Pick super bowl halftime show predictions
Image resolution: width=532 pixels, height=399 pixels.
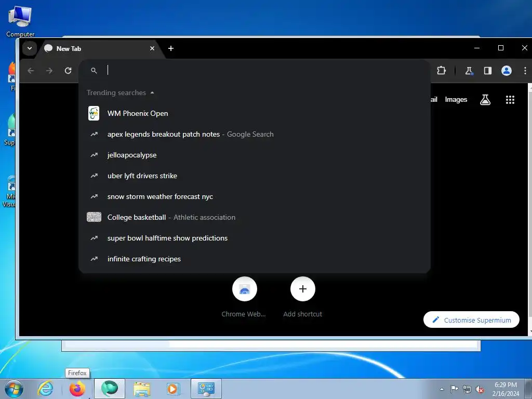tap(255, 238)
